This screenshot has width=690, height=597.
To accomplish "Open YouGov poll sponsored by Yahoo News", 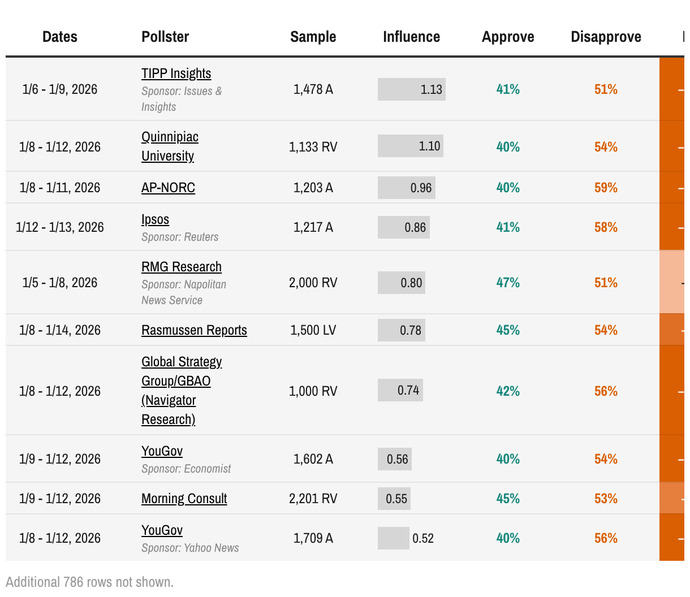I will click(162, 530).
